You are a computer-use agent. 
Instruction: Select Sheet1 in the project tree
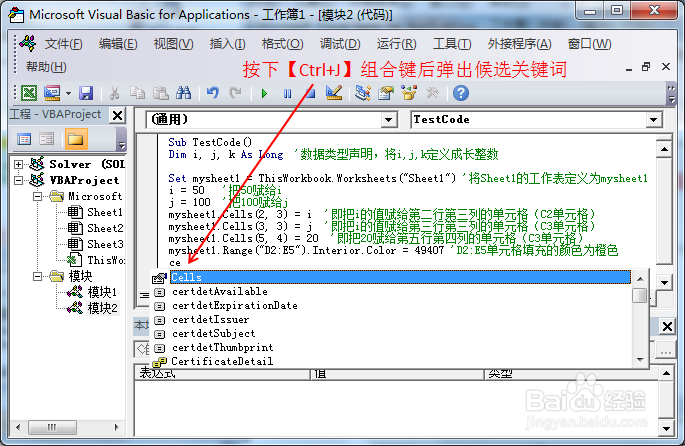[96, 212]
